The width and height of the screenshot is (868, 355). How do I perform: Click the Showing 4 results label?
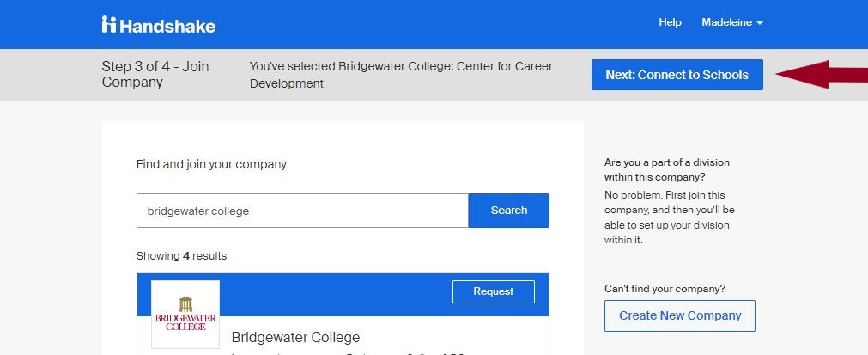click(x=181, y=256)
